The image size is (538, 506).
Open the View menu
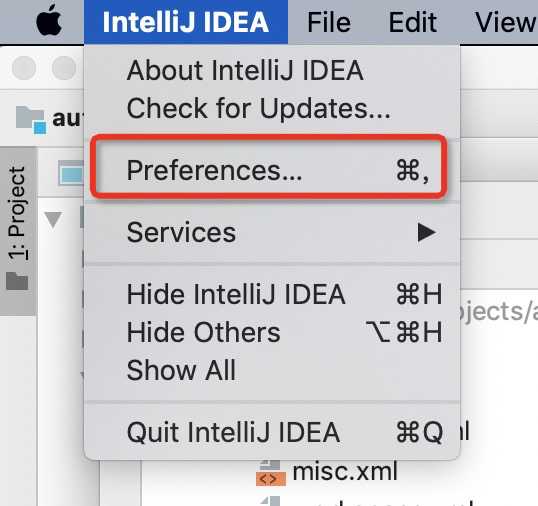[x=505, y=22]
